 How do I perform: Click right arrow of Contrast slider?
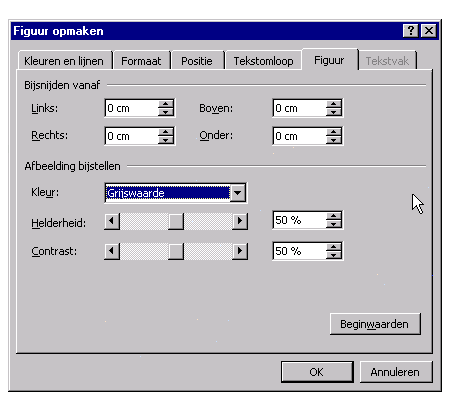click(x=240, y=251)
